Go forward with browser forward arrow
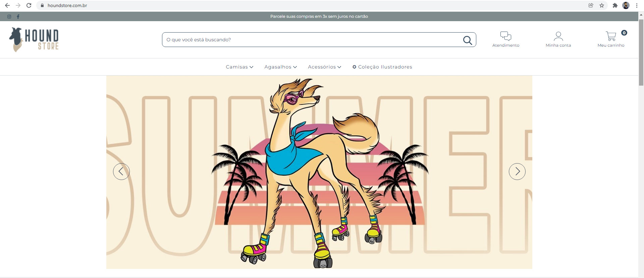644x278 pixels. pyautogui.click(x=18, y=5)
